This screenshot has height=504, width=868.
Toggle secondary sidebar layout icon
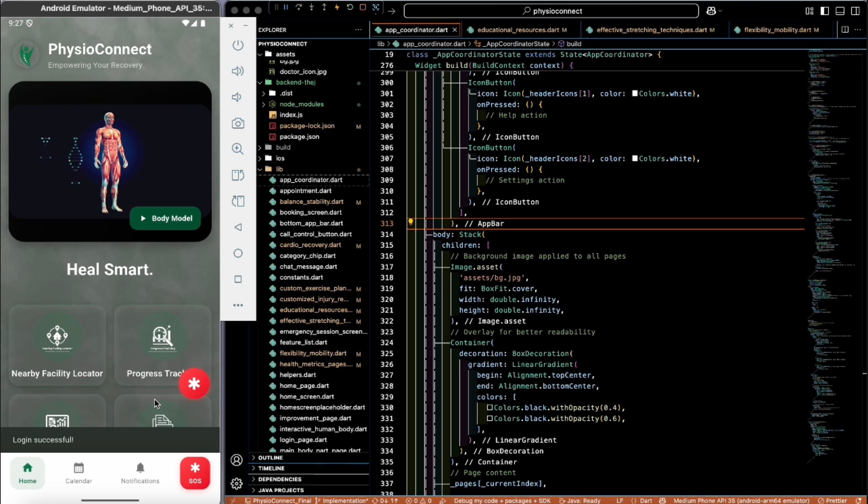(855, 11)
